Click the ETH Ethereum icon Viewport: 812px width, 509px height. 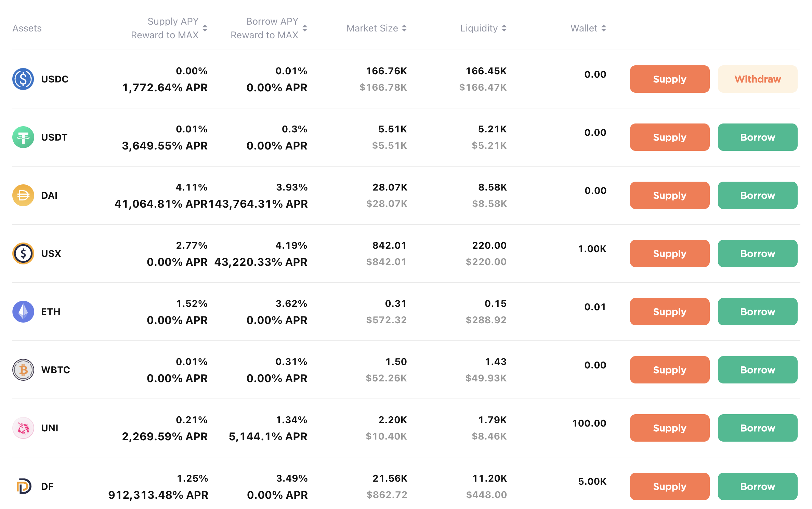click(x=23, y=312)
